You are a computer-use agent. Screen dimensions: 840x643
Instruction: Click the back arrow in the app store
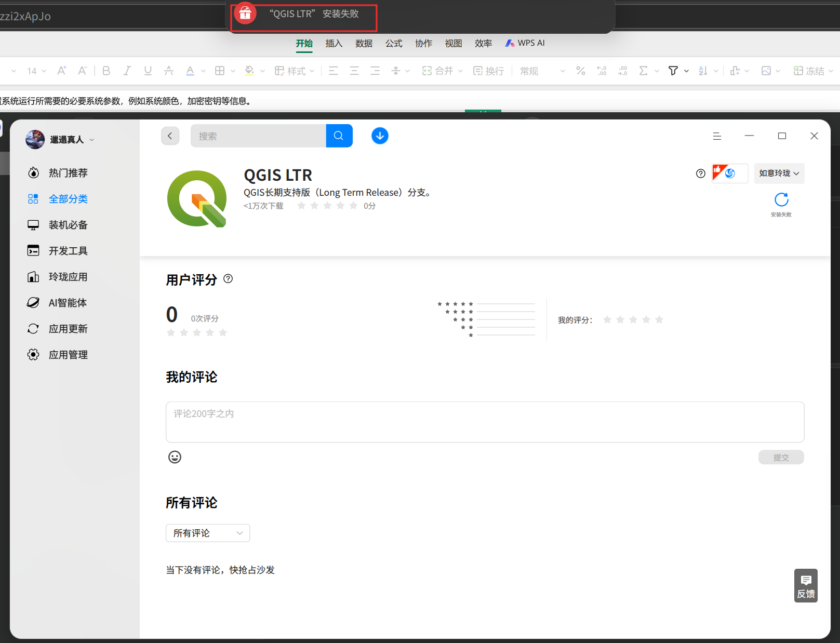pos(170,136)
